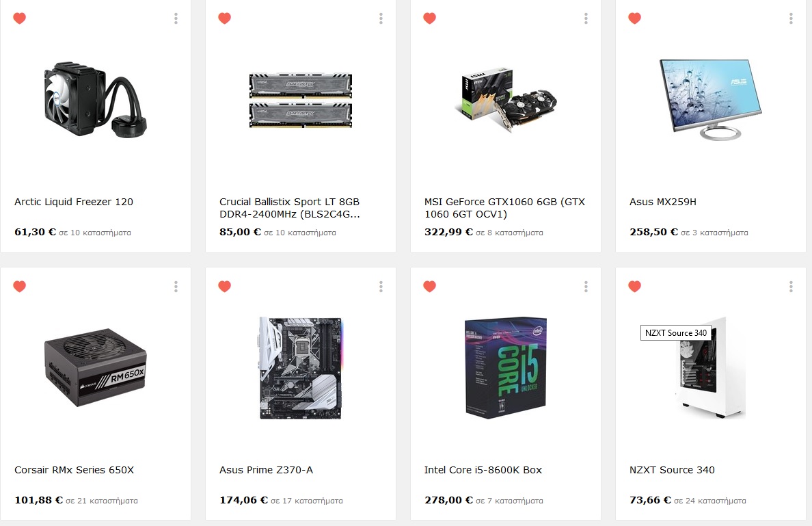The image size is (812, 526).
Task: Open the Intel Core i5-8600K Box title link
Action: click(483, 470)
